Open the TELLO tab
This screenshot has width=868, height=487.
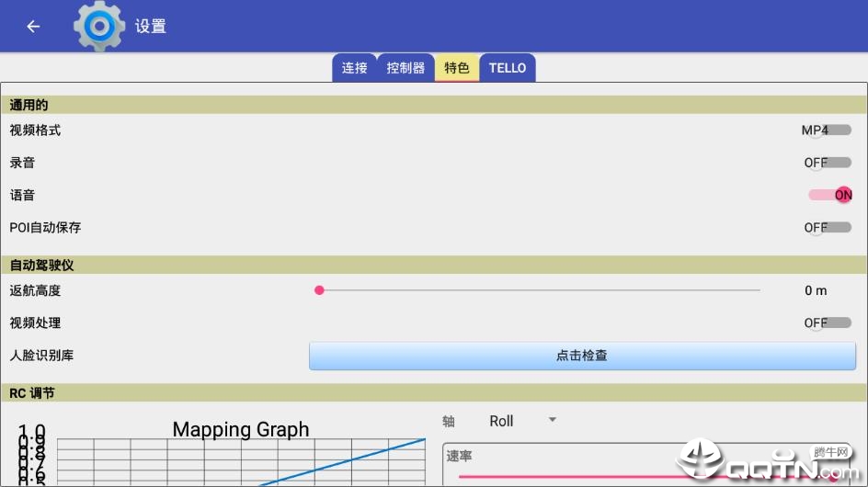[x=508, y=68]
